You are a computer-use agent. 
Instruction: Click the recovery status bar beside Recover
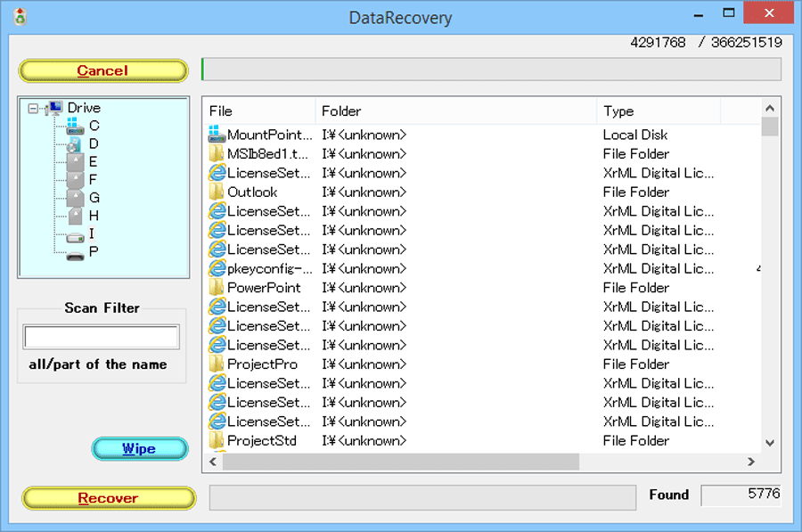[x=422, y=497]
